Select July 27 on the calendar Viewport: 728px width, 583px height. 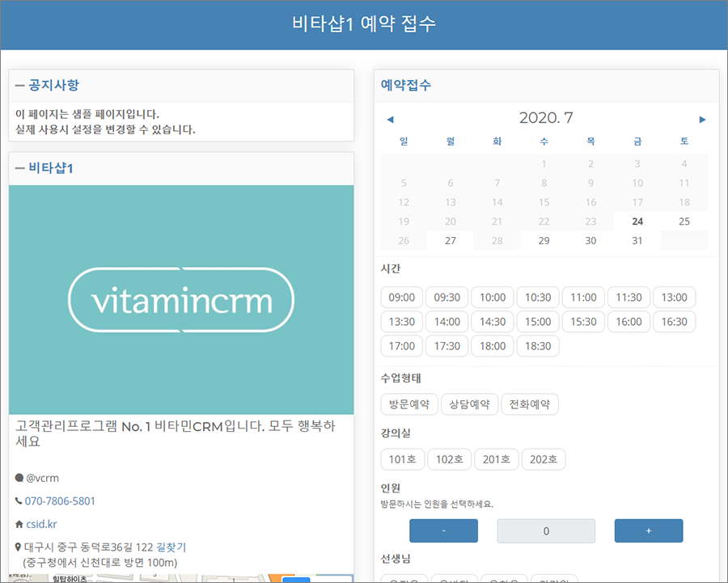click(451, 240)
